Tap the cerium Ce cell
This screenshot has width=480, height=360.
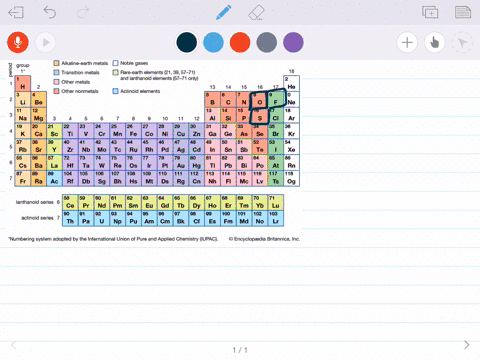pos(70,203)
